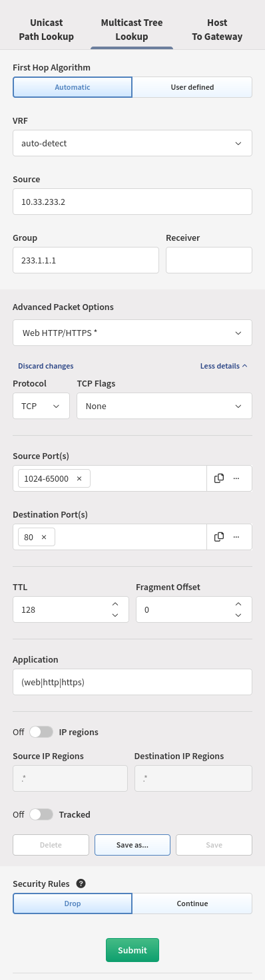This screenshot has height=980, width=265.
Task: Toggle the IP regions switch
Action: (x=41, y=732)
